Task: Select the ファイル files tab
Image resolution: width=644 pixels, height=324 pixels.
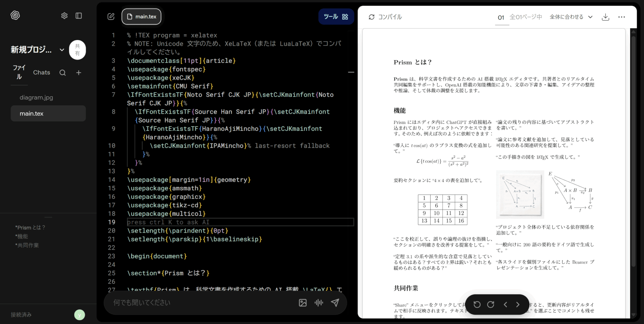Action: click(x=19, y=72)
